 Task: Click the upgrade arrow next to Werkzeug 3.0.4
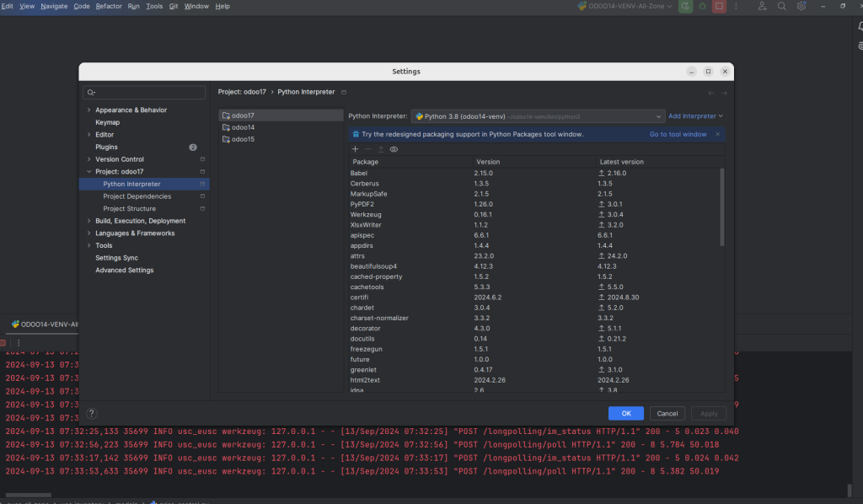click(602, 215)
